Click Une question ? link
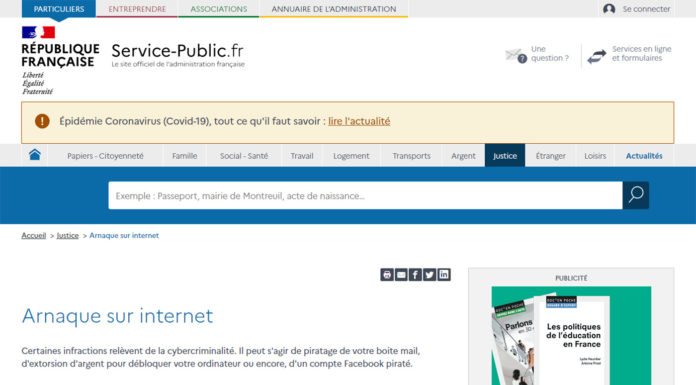 pos(550,54)
